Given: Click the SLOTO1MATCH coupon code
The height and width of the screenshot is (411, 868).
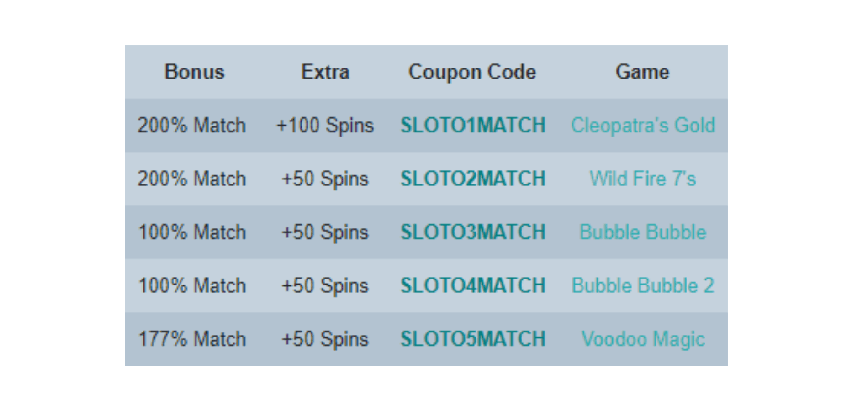Looking at the screenshot, I should click(473, 125).
